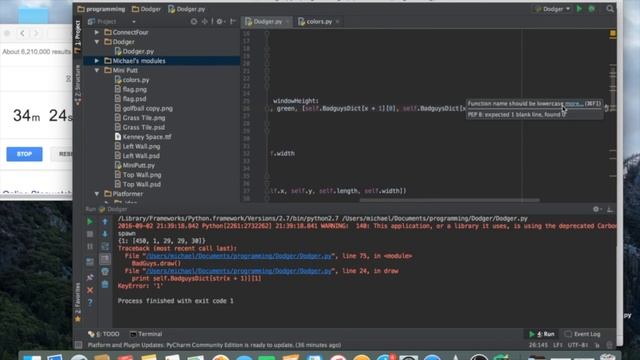Click the Dodger folder breadcrumb in navigation bar

(146, 9)
